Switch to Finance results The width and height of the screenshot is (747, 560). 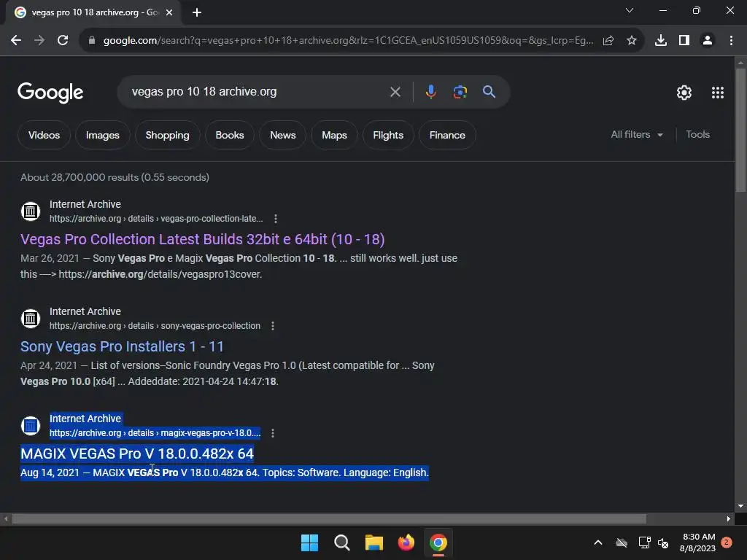(447, 135)
